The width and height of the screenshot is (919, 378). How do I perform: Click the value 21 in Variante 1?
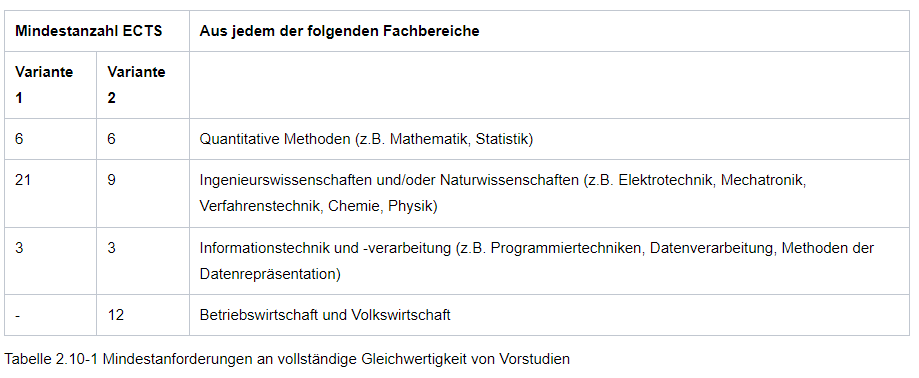coord(23,180)
